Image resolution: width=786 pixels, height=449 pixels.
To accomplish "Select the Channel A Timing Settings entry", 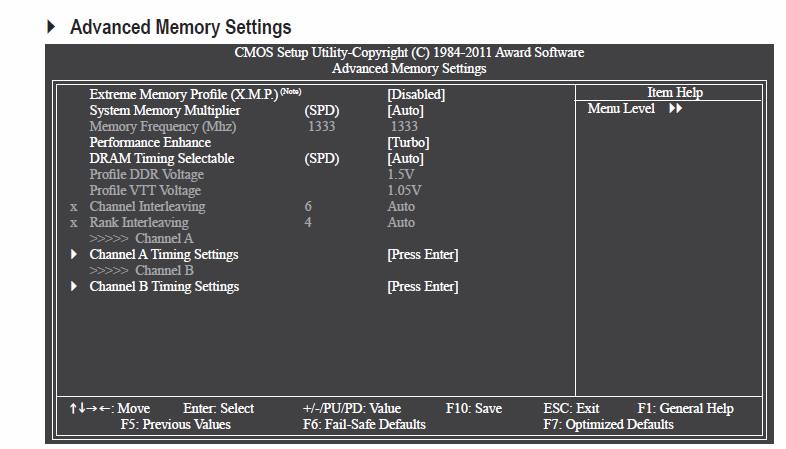I will pos(164,255).
